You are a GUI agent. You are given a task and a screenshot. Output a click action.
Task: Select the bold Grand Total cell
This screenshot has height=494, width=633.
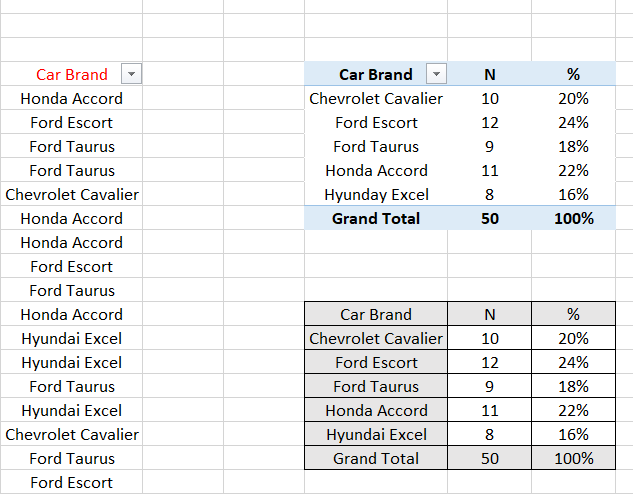(376, 218)
